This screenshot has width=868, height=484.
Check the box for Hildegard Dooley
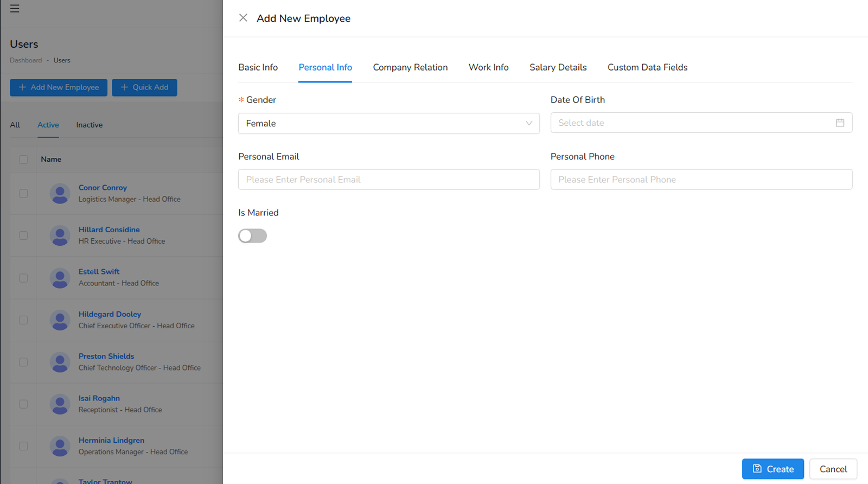[x=23, y=320]
